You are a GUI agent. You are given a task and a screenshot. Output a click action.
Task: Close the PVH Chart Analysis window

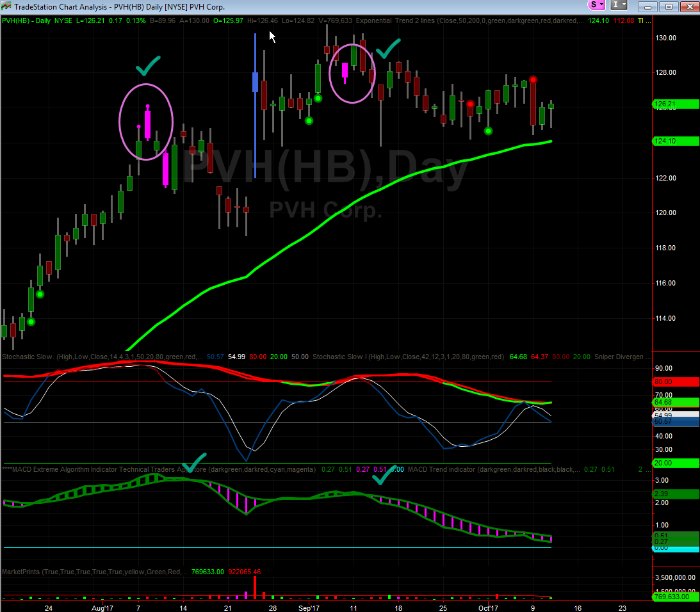[689, 6]
